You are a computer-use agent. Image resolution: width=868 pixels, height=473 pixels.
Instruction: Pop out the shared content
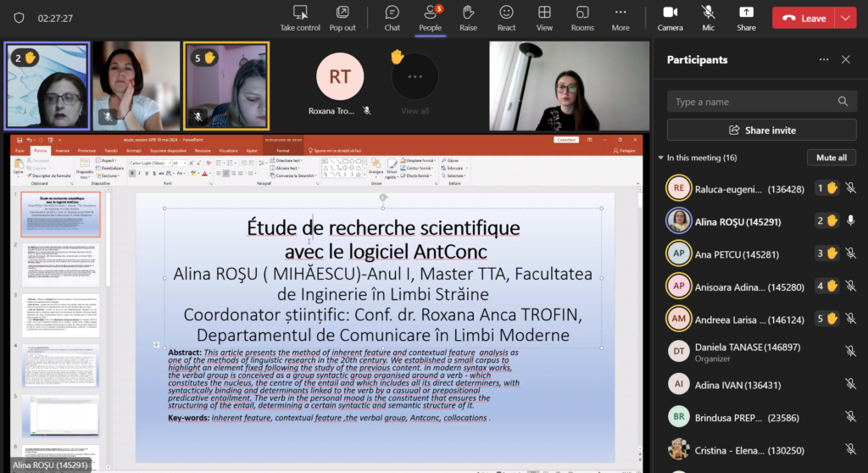(342, 18)
